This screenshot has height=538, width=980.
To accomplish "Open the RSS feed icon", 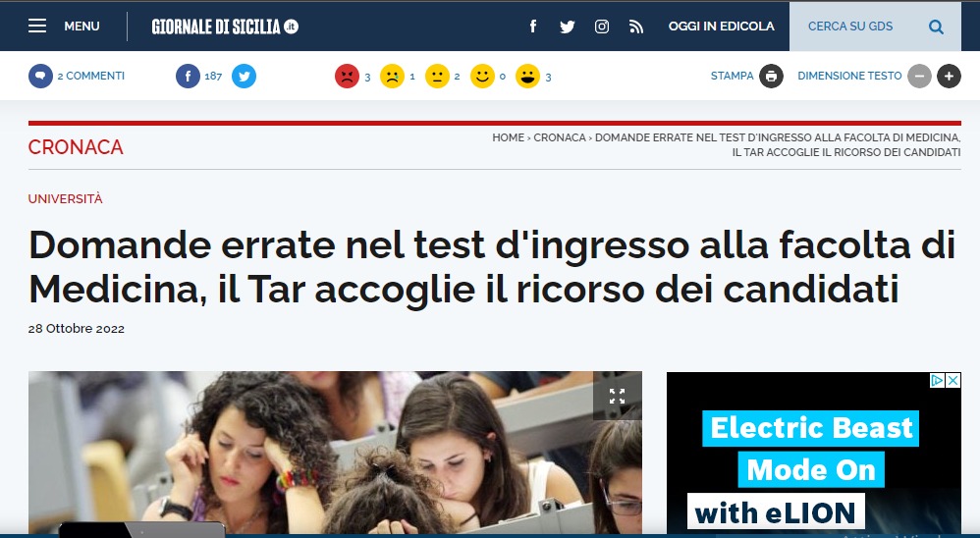I will click(635, 27).
